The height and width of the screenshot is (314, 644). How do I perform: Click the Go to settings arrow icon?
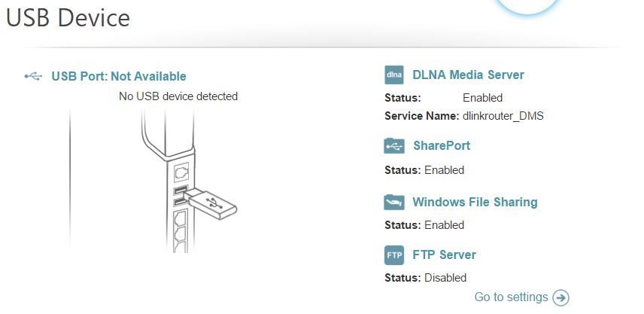[x=560, y=298]
